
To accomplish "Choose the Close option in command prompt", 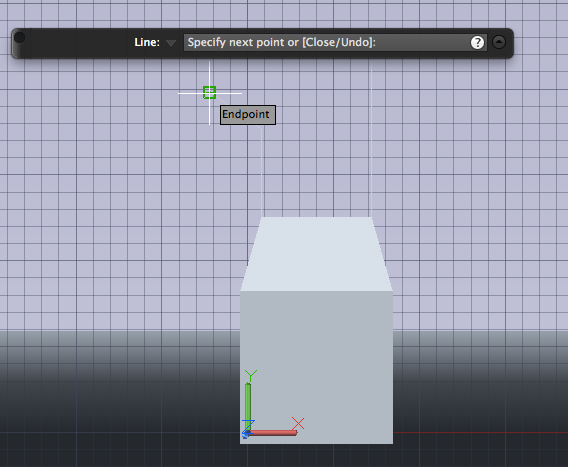I will (320, 42).
